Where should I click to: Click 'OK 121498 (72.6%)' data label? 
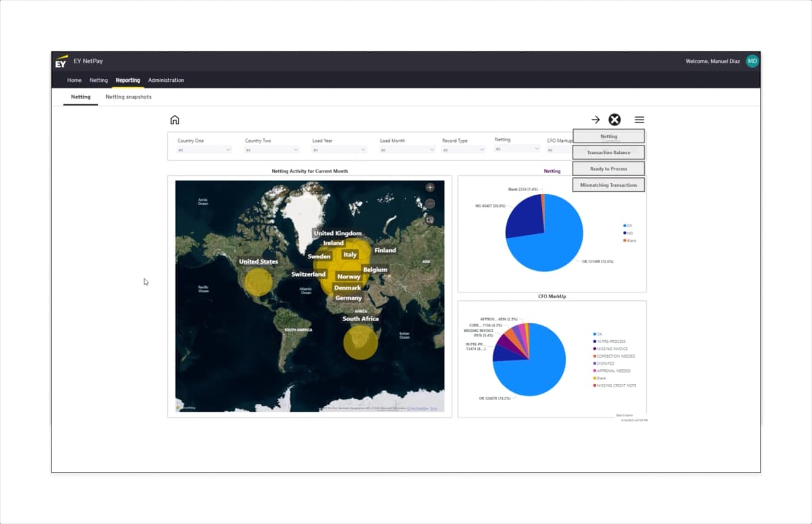[598, 261]
